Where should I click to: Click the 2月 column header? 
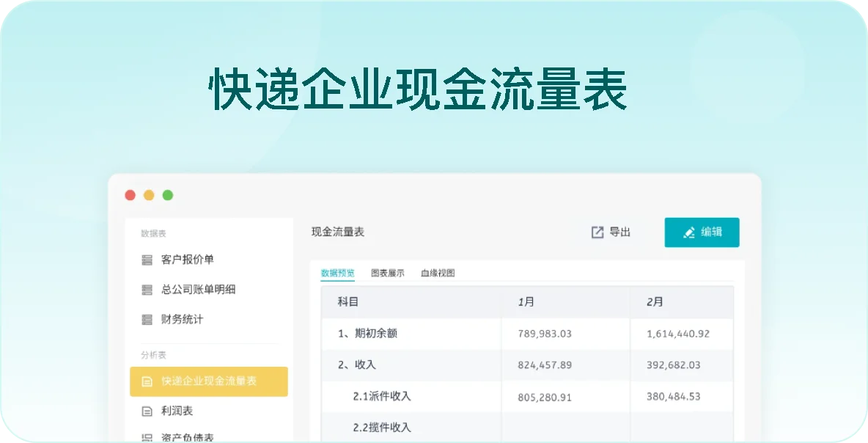pyautogui.click(x=655, y=301)
